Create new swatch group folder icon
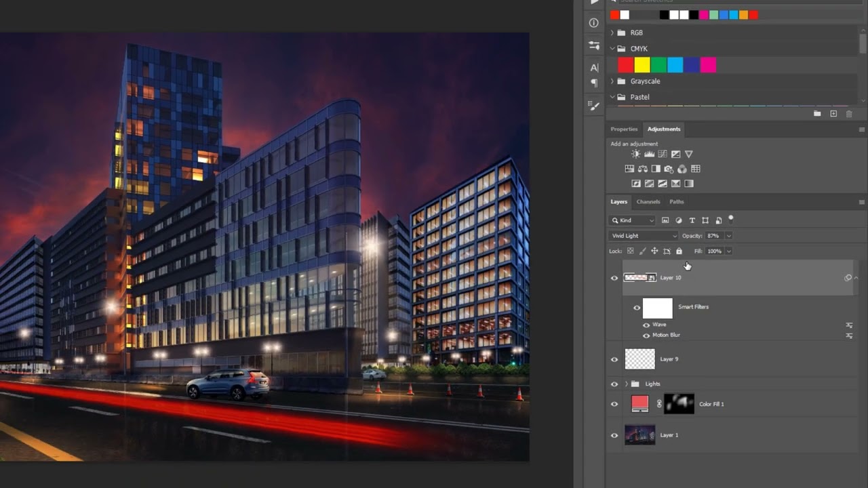868x488 pixels. pyautogui.click(x=818, y=114)
